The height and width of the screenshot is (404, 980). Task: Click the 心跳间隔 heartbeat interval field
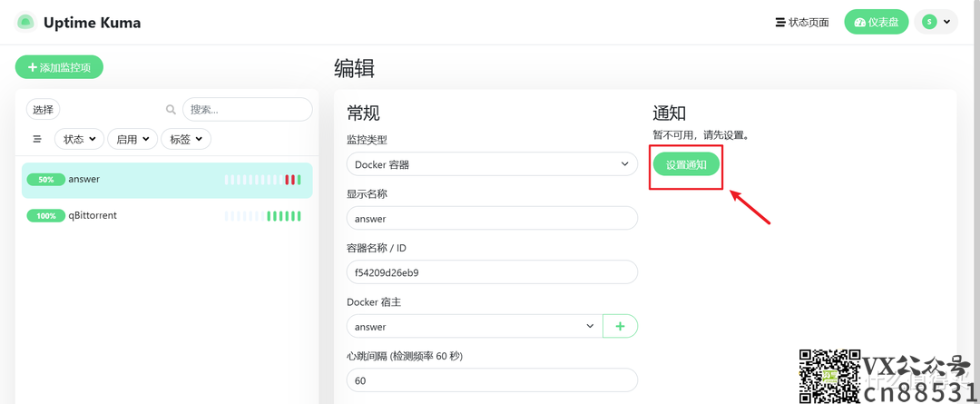click(492, 380)
